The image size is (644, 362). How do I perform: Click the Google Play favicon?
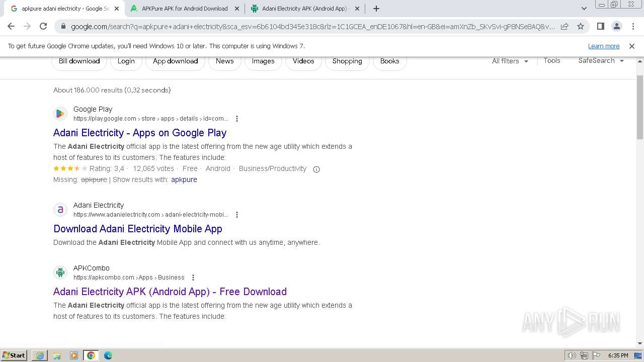coord(60,114)
